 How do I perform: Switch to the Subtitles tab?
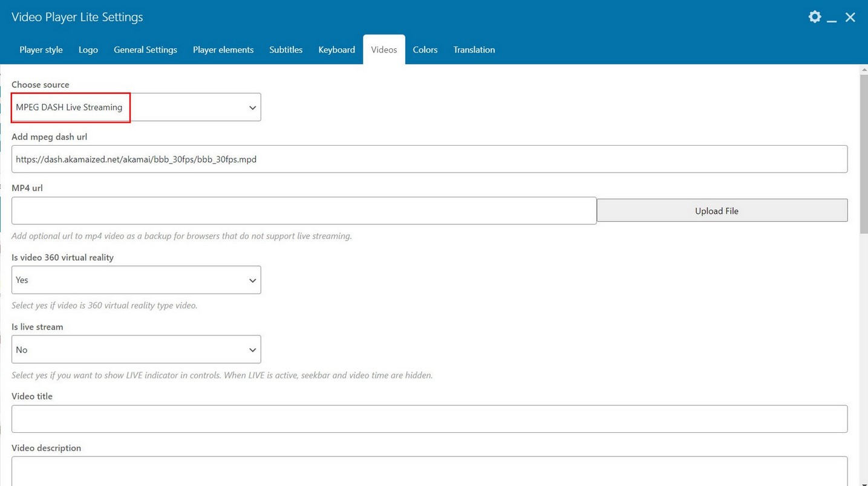(286, 50)
